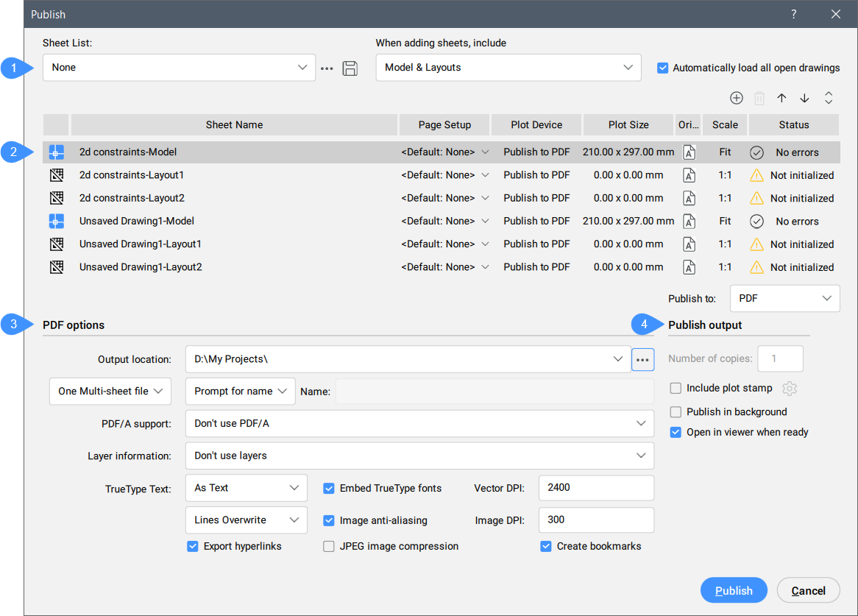Click the reverse sheet order icon
Image resolution: width=858 pixels, height=616 pixels.
829,98
